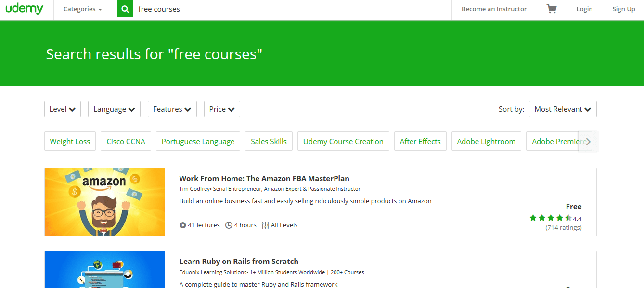
Task: Click the All Levels text
Action: tap(284, 225)
